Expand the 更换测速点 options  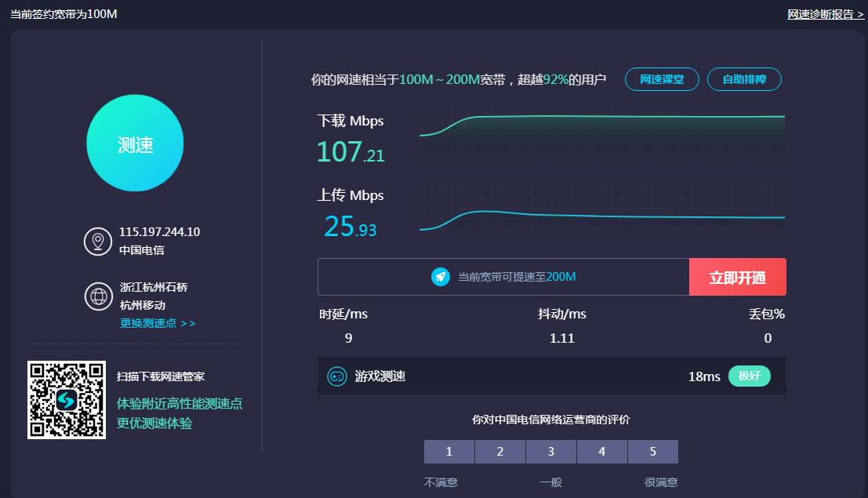(158, 323)
